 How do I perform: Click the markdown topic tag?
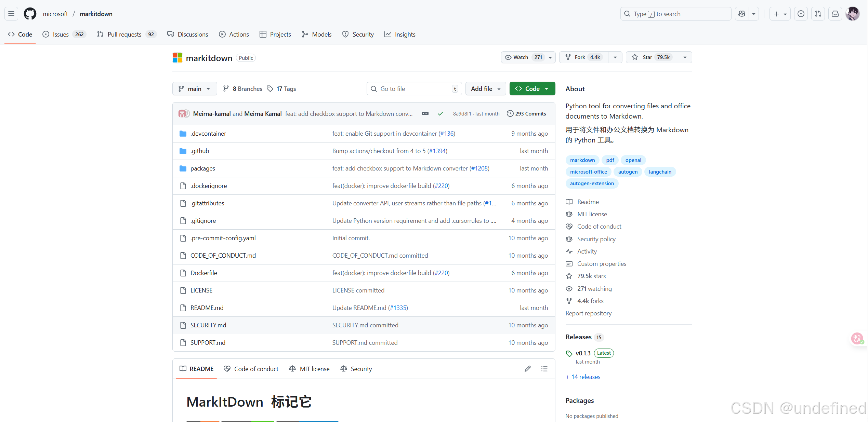click(x=582, y=160)
